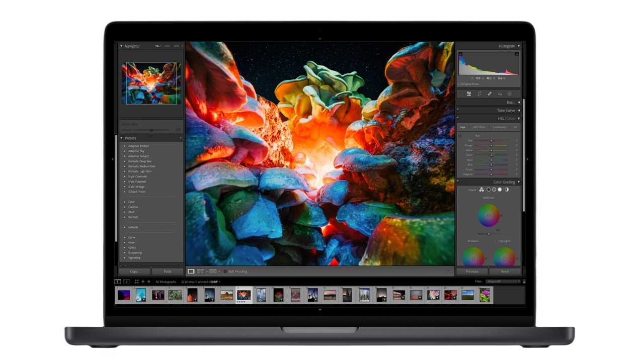Click the Previous button
Image resolution: width=644 pixels, height=362 pixels.
472,271
